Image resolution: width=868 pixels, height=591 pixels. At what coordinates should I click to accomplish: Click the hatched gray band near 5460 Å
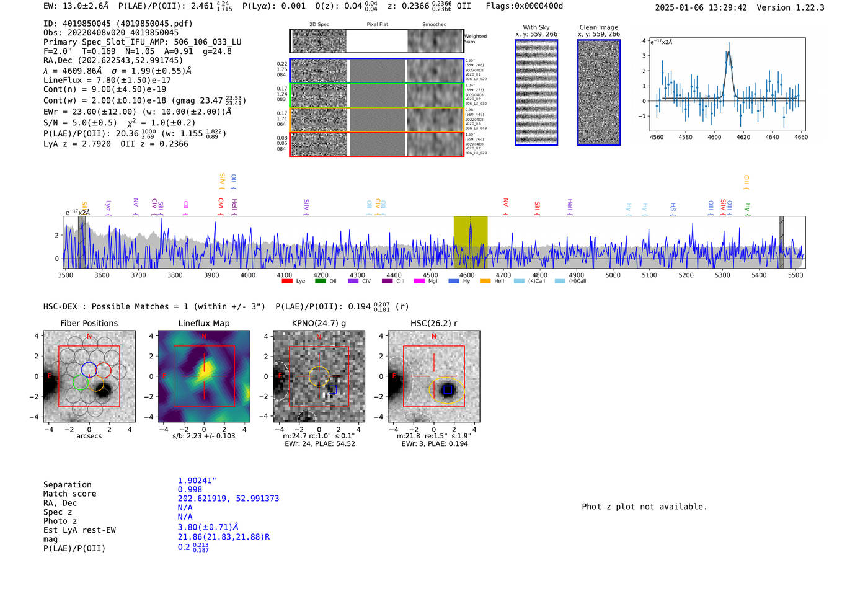pyautogui.click(x=781, y=242)
